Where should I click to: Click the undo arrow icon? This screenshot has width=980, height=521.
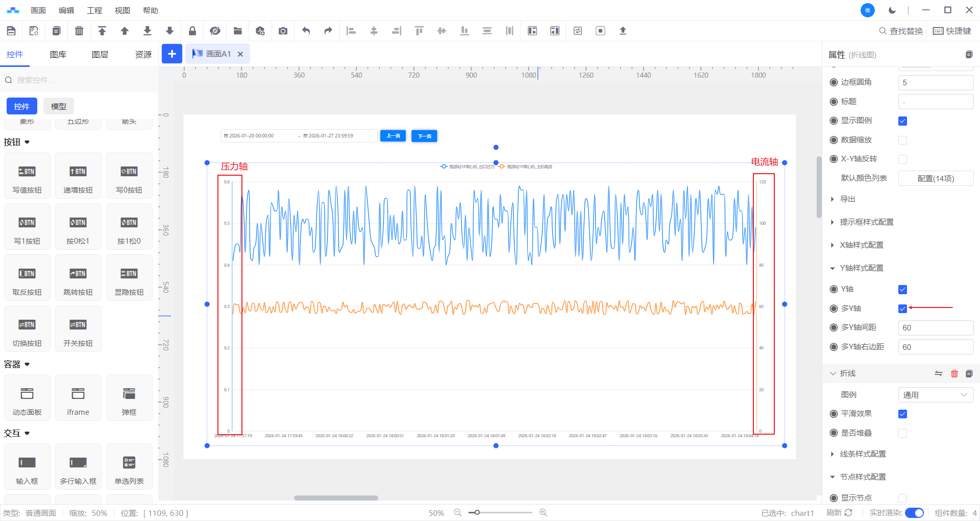pos(306,31)
